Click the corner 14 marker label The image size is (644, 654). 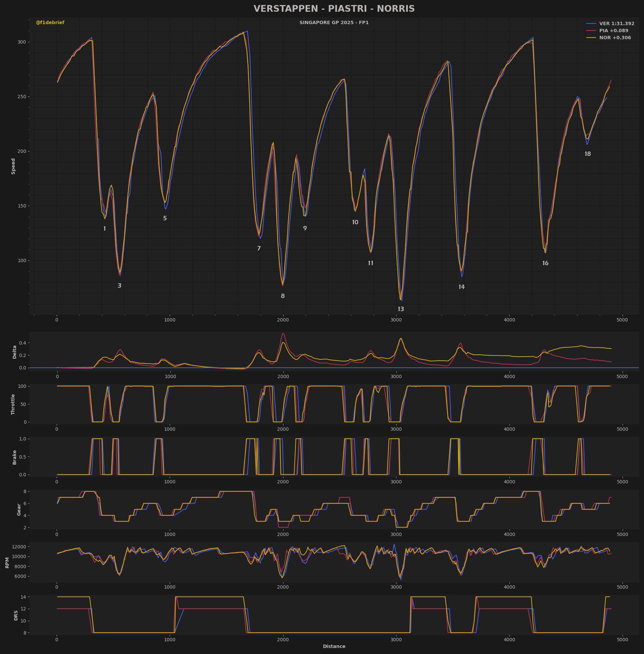pos(461,287)
